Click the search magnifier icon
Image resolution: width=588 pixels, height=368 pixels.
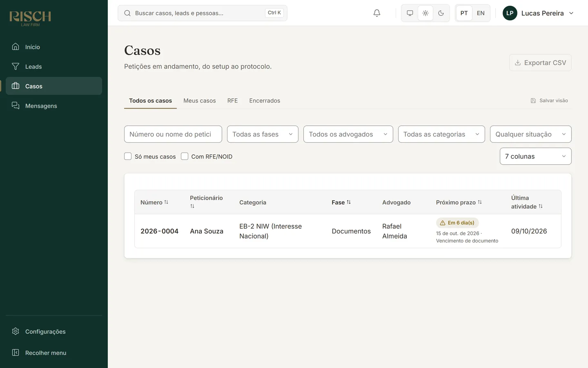pos(127,13)
